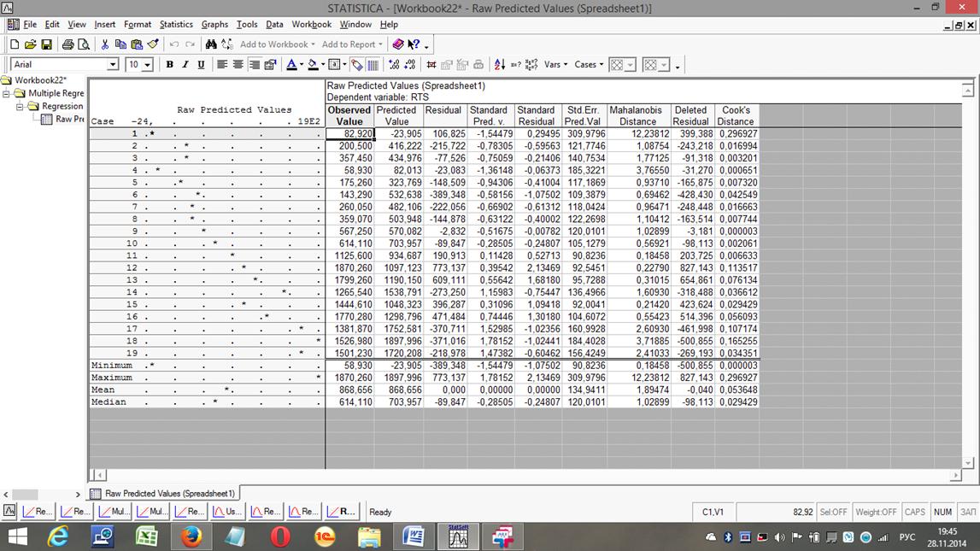Click the Format Painter brush icon
The width and height of the screenshot is (980, 551).
(153, 44)
